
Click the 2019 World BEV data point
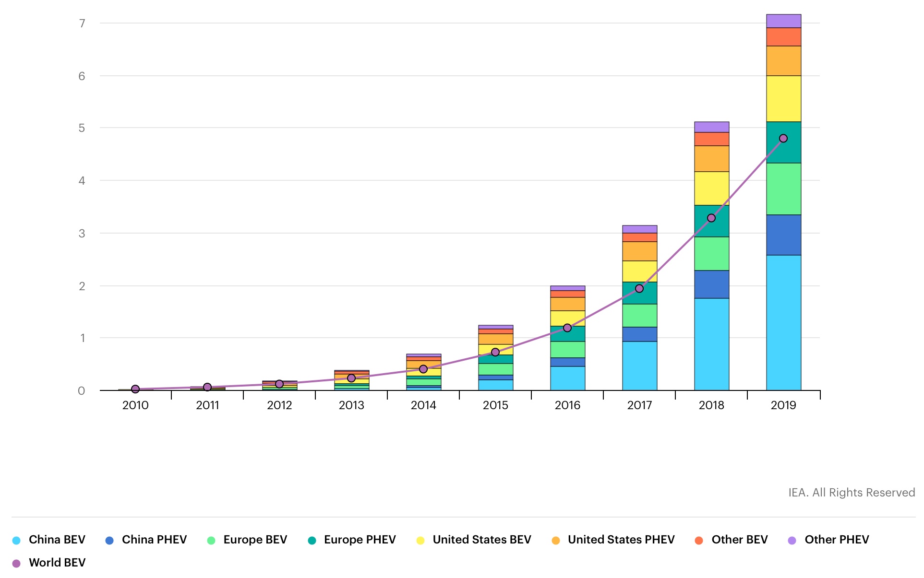783,139
